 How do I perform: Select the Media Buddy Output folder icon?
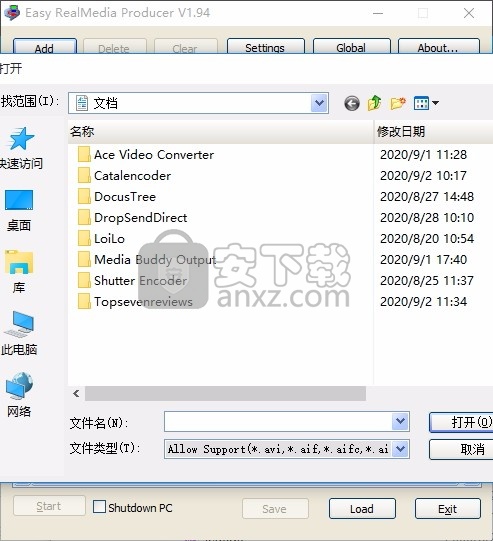[x=84, y=260]
